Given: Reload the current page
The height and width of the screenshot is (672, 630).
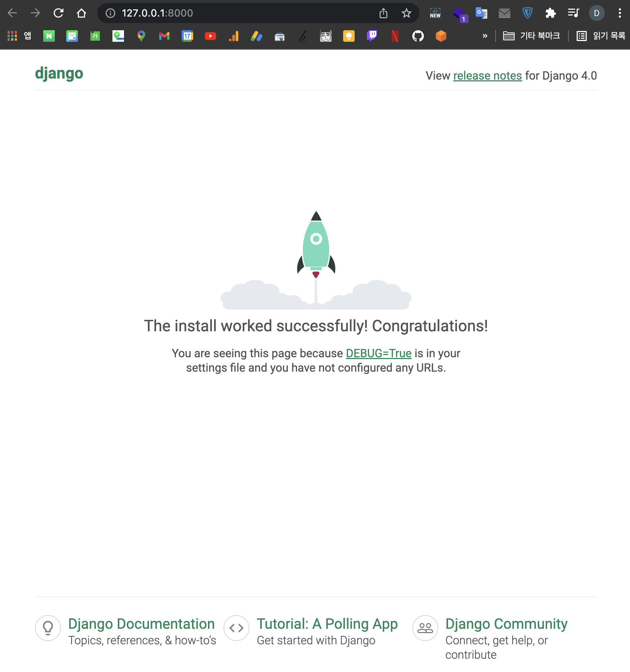Looking at the screenshot, I should click(58, 13).
